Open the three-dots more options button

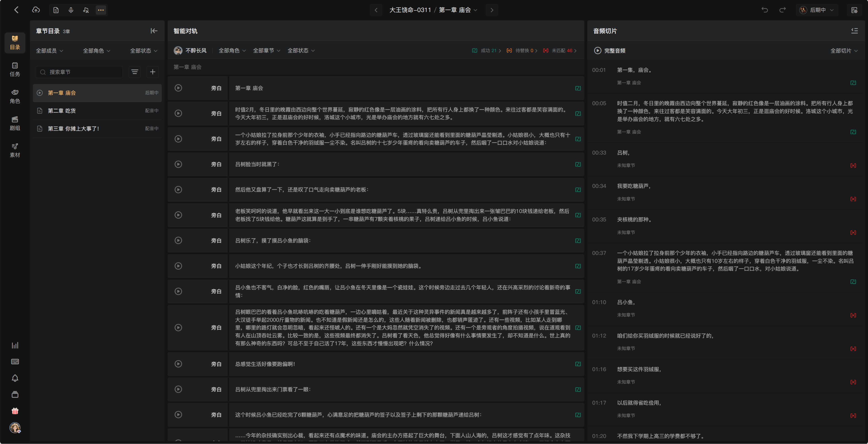click(101, 10)
